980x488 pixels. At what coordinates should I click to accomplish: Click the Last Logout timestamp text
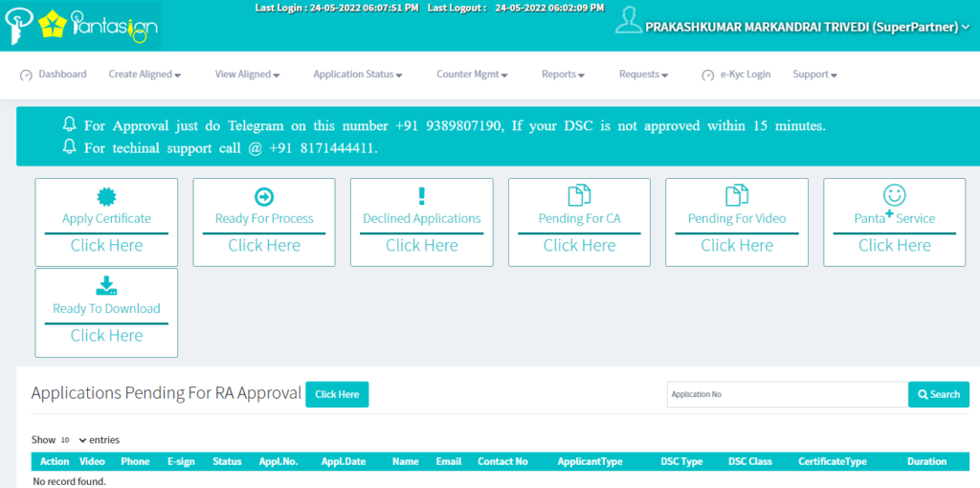pyautogui.click(x=516, y=8)
